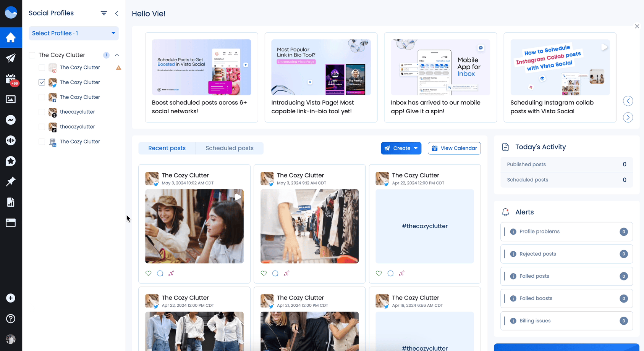644x351 pixels.
Task: Check the Threads thecozyclutter profile
Action: coord(42,112)
